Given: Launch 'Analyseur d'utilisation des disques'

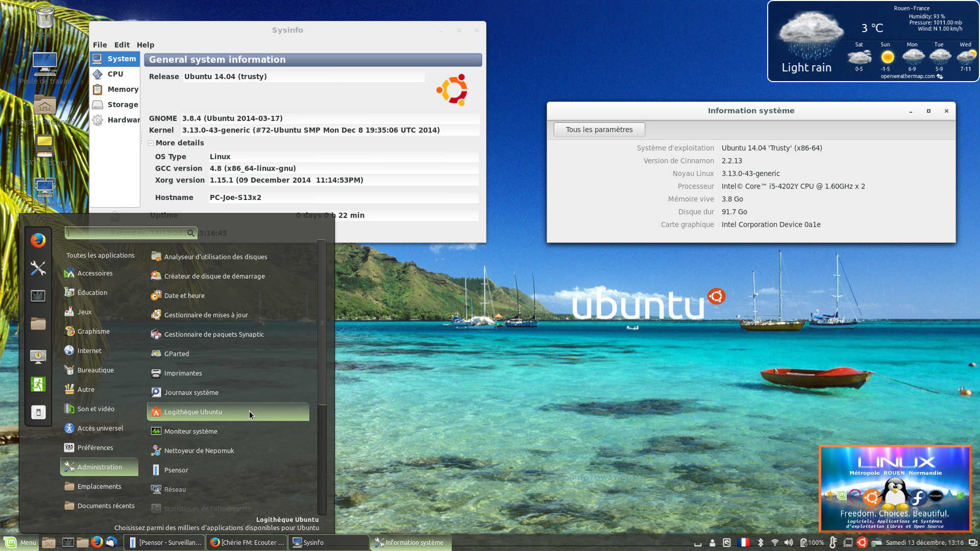Looking at the screenshot, I should (228, 257).
